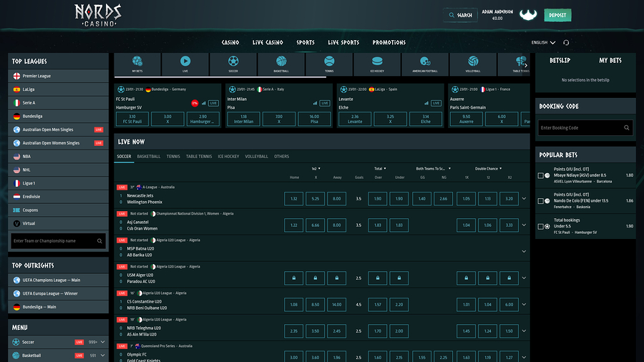Open support headset icon
This screenshot has width=644, height=362.
coord(566,43)
